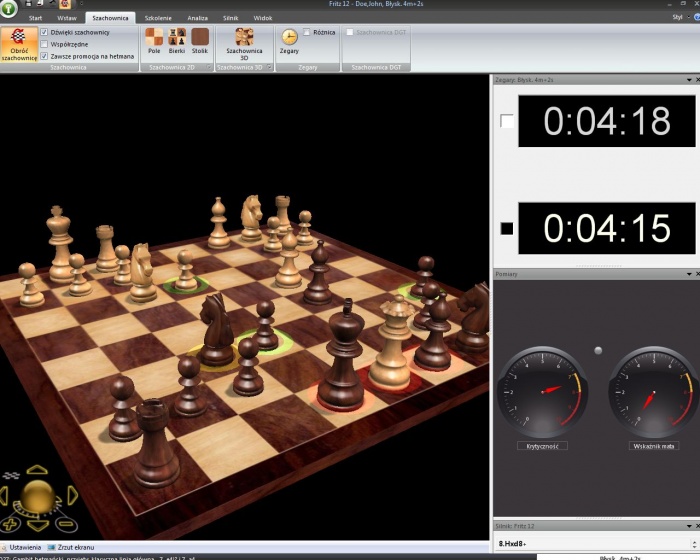Open the Silnik Fritz 12 panel dropdown arrow
This screenshot has height=560, width=700.
(689, 527)
